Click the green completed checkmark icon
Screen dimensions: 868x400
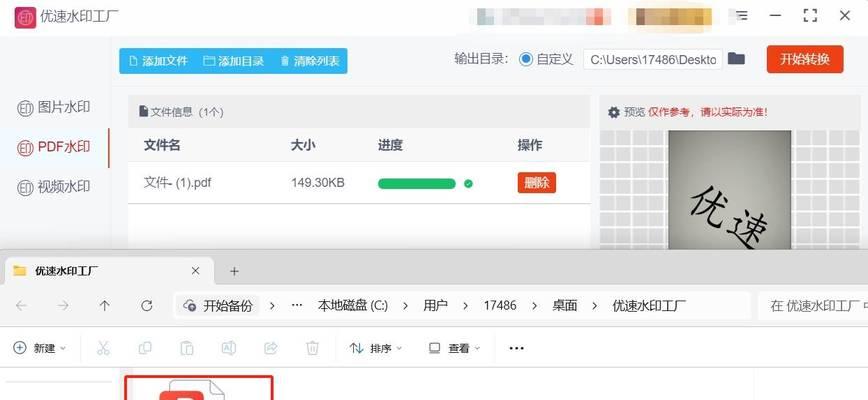pos(468,184)
